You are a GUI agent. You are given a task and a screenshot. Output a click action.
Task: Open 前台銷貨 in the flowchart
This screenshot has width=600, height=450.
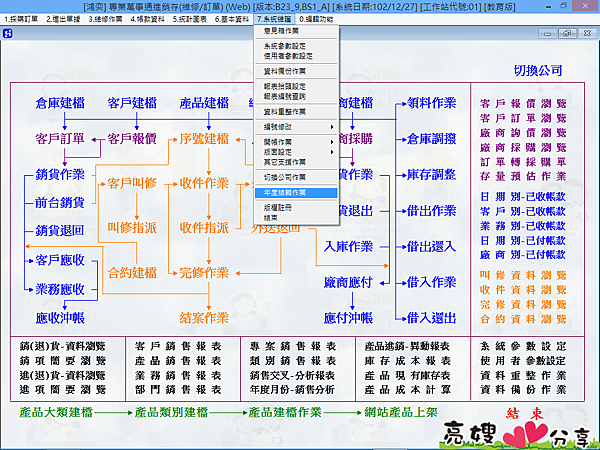pyautogui.click(x=60, y=202)
